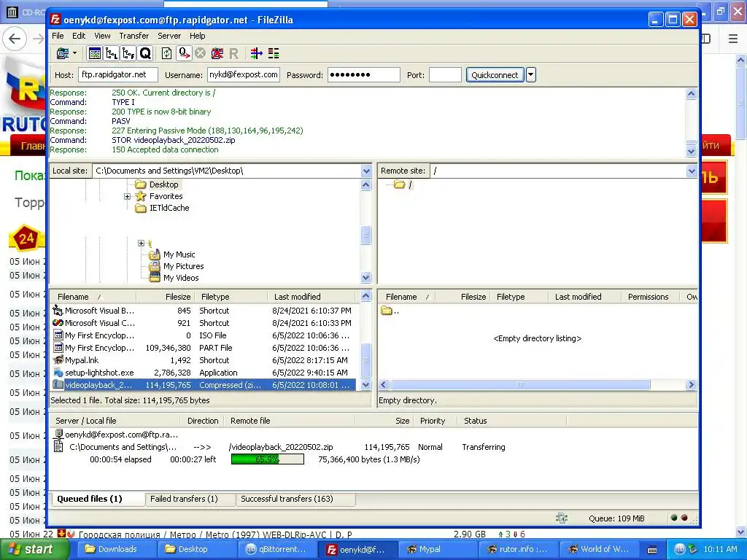Click the queue status icon in status bar

pos(562,518)
